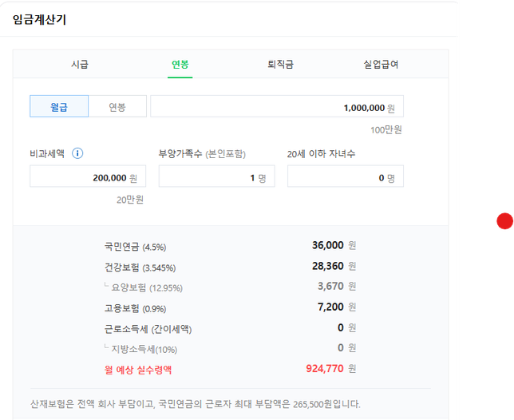
Task: Click the red 924,770 net pay amount
Action: [325, 369]
